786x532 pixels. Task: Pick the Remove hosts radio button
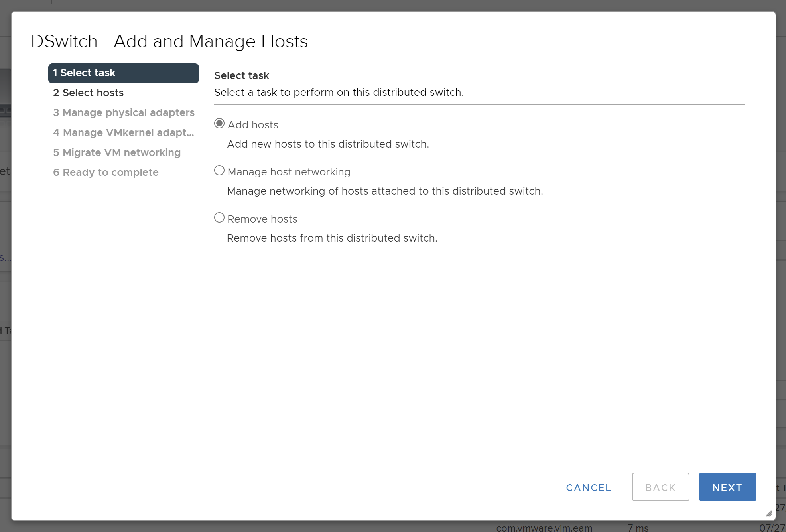[219, 218]
